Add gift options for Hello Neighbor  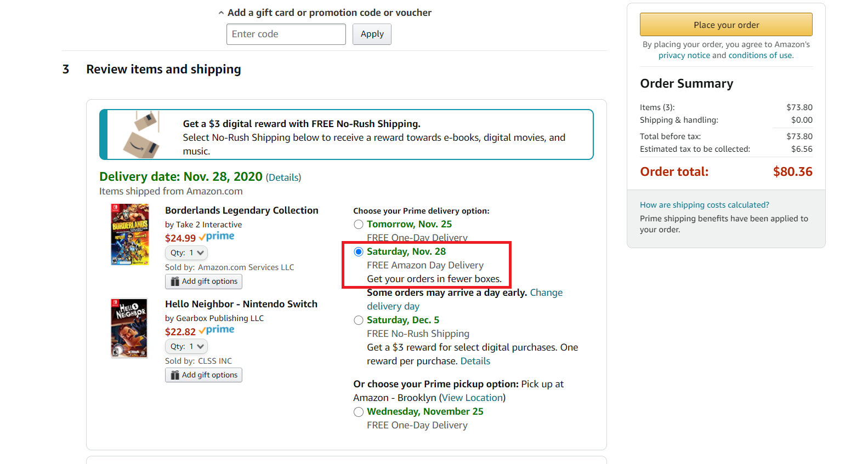pos(203,375)
